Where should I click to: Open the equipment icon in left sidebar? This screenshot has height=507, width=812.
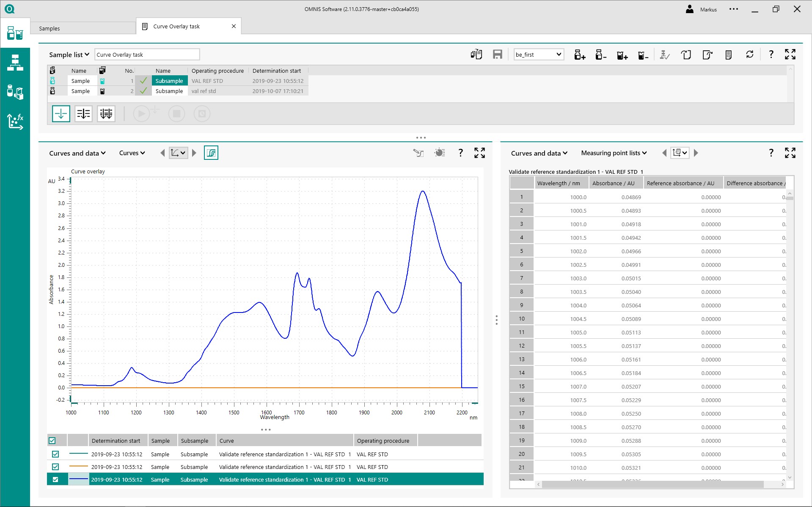pyautogui.click(x=15, y=92)
